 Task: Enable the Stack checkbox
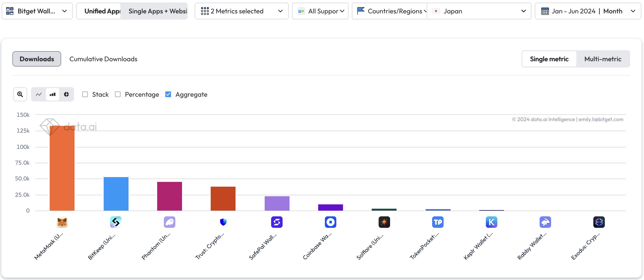tap(85, 95)
